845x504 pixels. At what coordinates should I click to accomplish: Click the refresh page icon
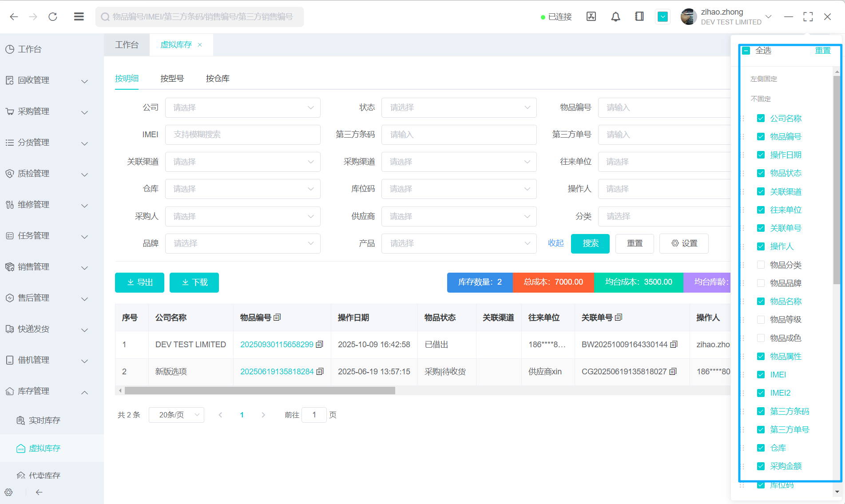[53, 17]
